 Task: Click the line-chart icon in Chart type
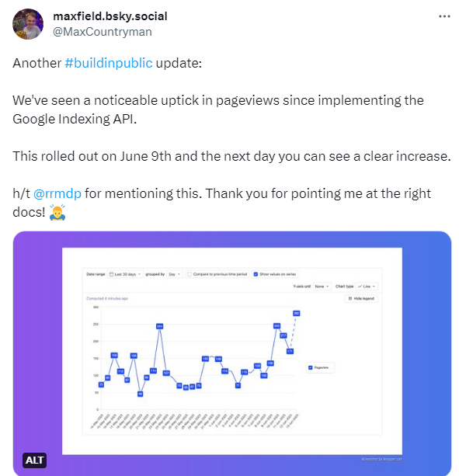360,287
